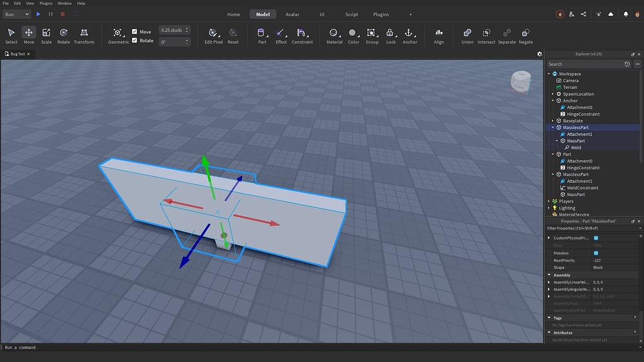
Task: Stop the simulation
Action: (x=62, y=14)
